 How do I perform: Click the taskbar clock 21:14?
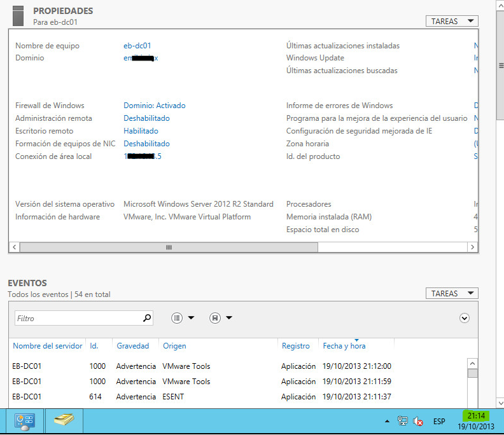click(x=476, y=416)
